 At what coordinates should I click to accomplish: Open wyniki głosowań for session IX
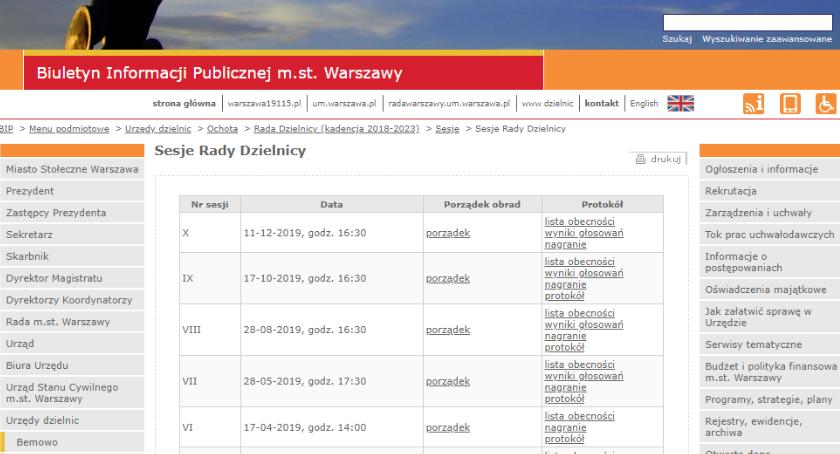coord(584,273)
